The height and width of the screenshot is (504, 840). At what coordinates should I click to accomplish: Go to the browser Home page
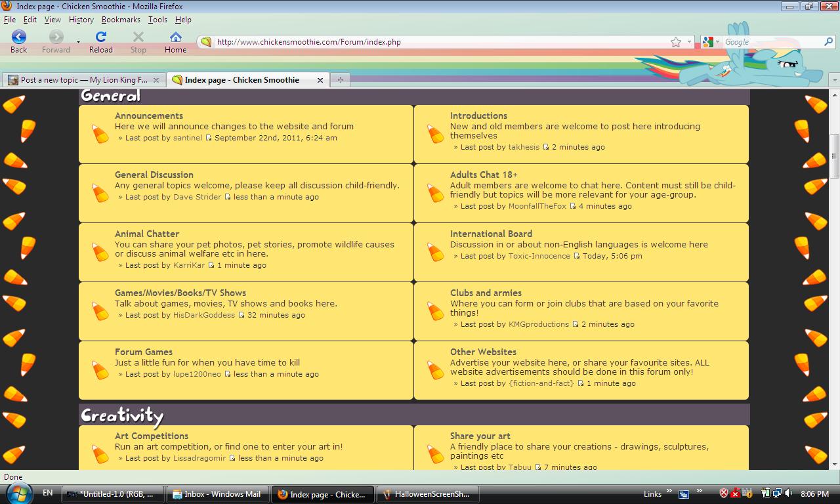click(175, 37)
